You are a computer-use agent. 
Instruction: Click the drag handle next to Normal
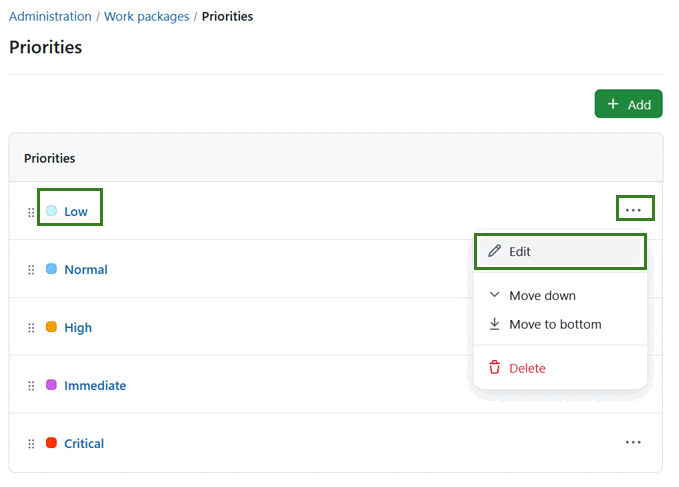coord(31,270)
